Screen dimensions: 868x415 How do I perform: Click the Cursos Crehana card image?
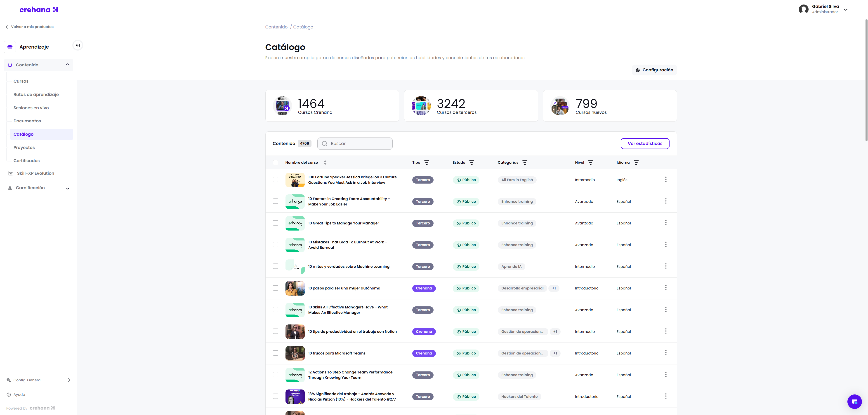pyautogui.click(x=282, y=106)
